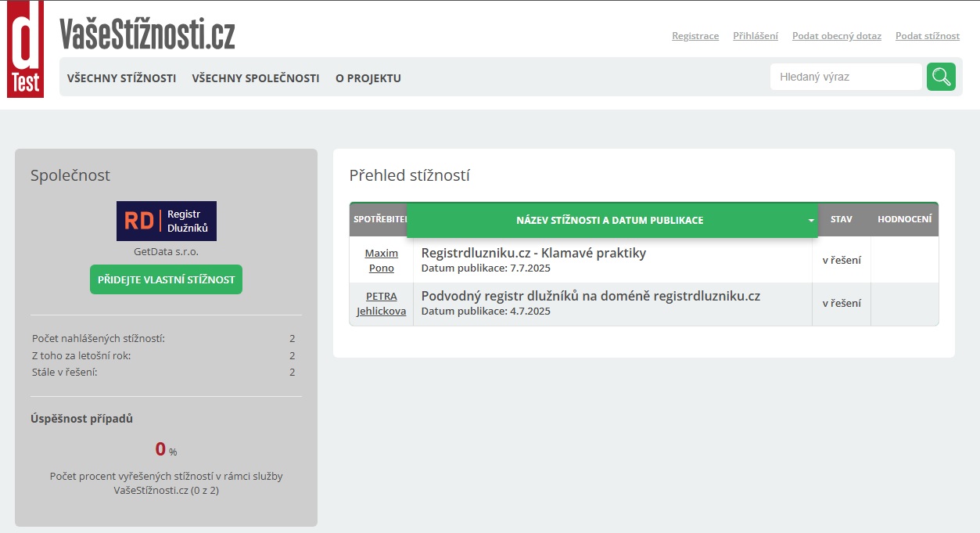
Task: Click 'v řešení' status for Klamavé praktiky
Action: (x=842, y=260)
